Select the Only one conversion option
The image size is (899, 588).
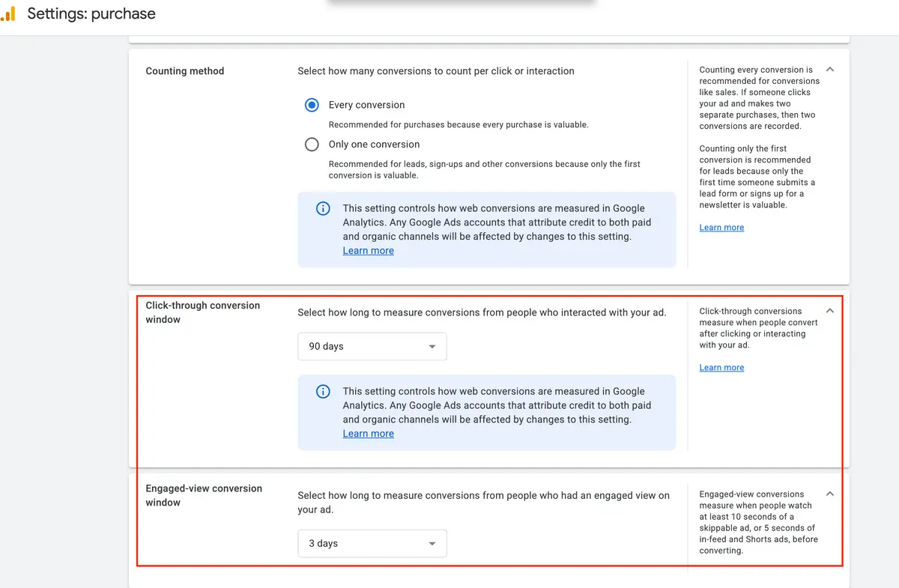[312, 145]
